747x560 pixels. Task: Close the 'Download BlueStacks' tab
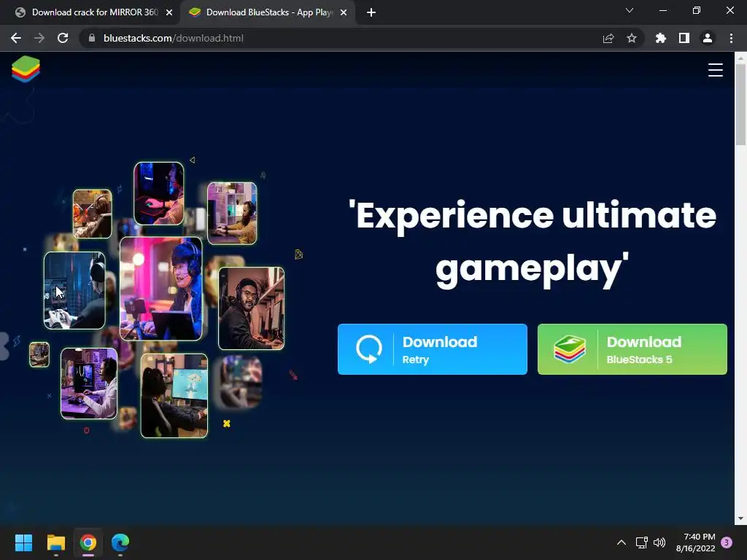pos(344,12)
